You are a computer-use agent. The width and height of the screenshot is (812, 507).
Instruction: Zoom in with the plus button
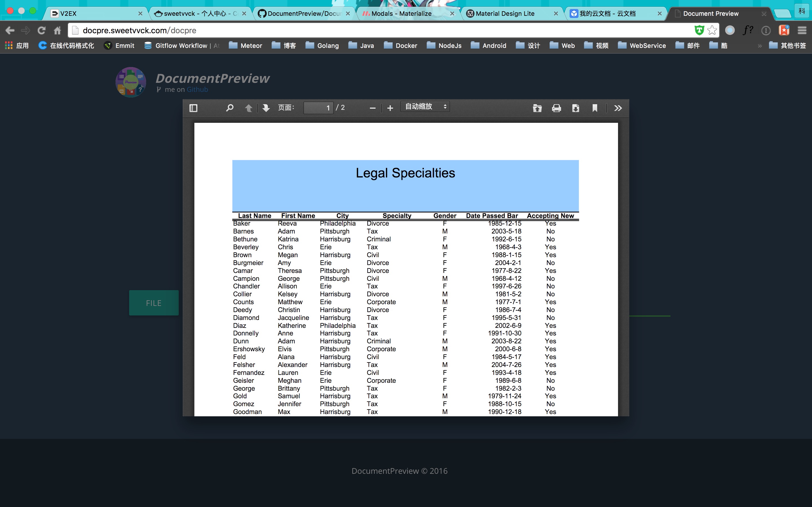pos(390,108)
